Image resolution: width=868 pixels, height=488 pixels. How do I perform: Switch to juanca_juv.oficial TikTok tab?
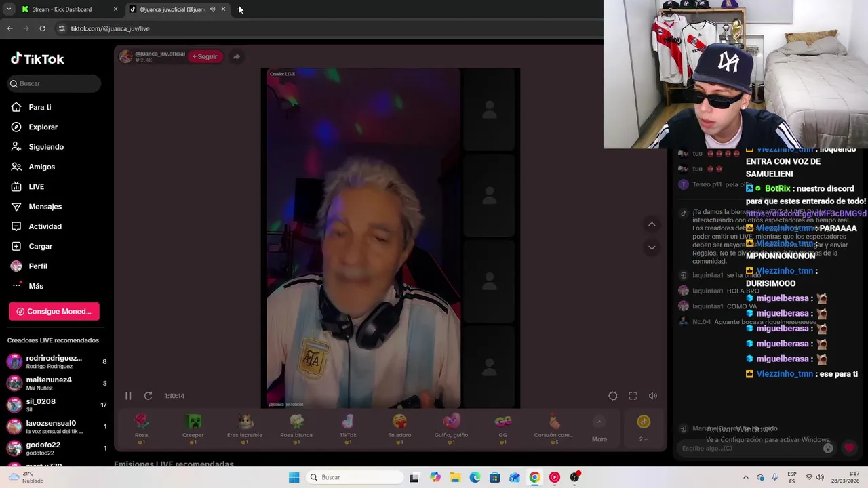click(x=172, y=9)
